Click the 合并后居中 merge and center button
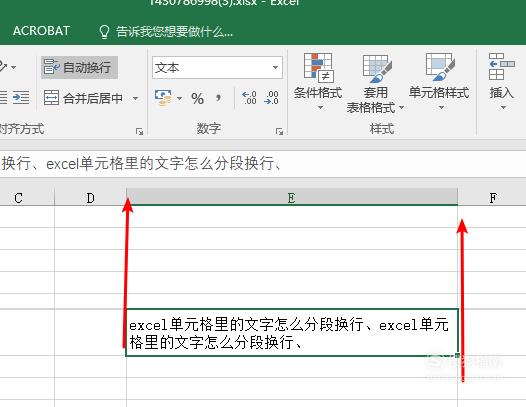The image size is (526, 407). click(x=84, y=98)
